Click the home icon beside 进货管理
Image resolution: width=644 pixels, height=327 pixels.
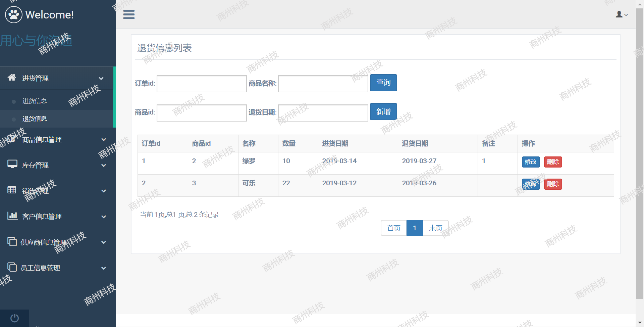click(12, 78)
